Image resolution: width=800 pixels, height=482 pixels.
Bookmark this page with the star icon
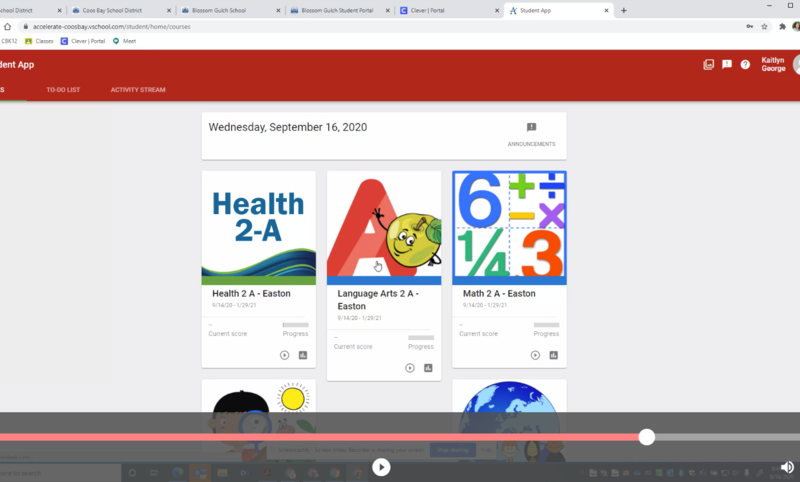pyautogui.click(x=764, y=27)
